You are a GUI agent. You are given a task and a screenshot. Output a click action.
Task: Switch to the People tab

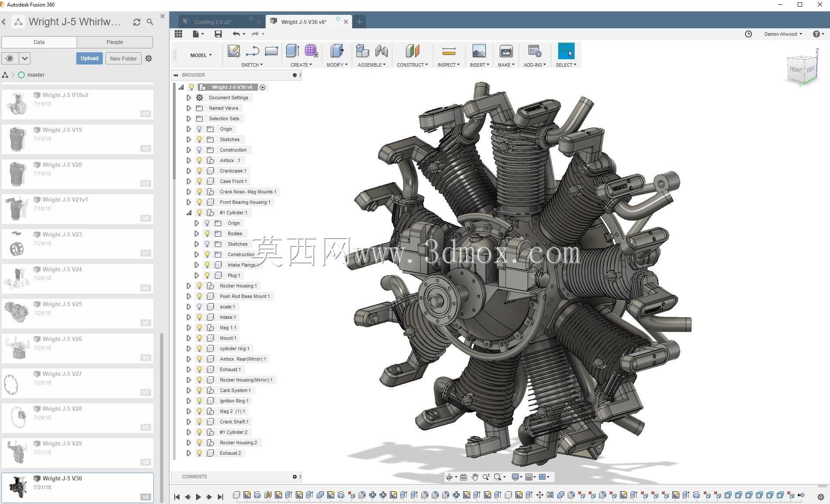[x=115, y=42]
